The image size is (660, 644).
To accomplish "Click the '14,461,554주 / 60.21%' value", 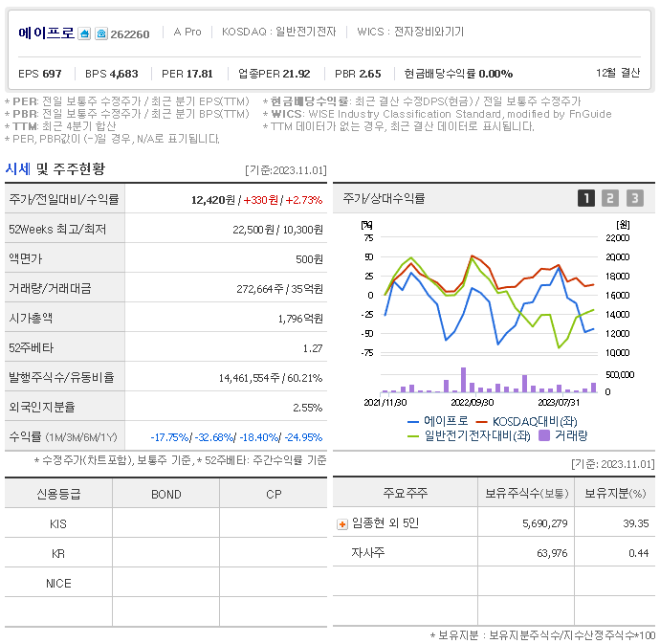I will tap(271, 378).
